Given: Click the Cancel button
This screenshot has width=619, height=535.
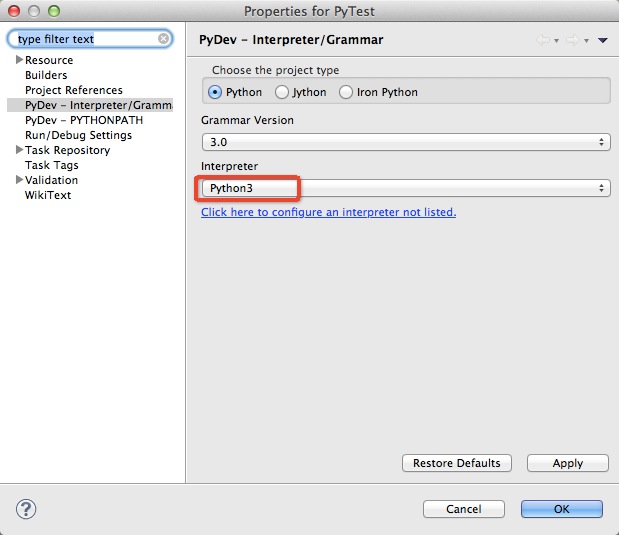Looking at the screenshot, I should [x=463, y=509].
